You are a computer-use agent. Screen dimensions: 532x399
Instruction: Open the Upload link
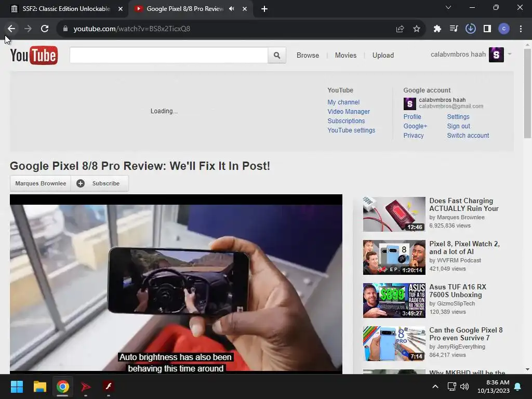pyautogui.click(x=383, y=55)
